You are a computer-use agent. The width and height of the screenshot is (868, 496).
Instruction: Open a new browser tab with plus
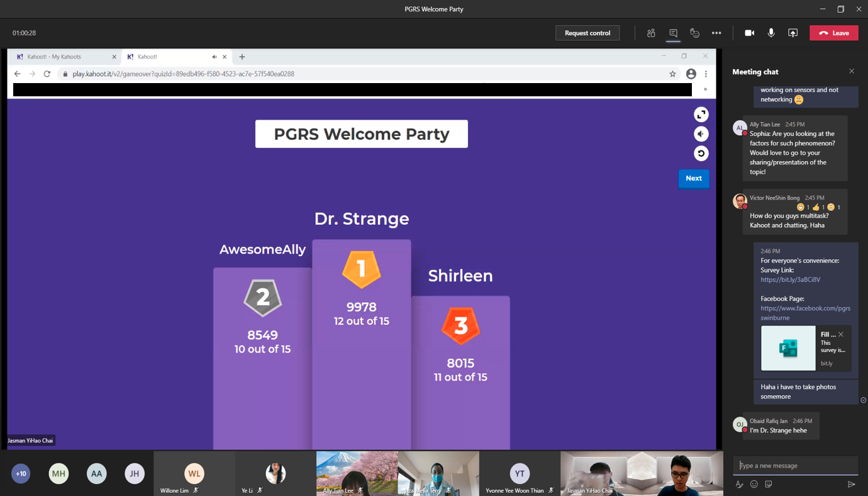point(242,57)
